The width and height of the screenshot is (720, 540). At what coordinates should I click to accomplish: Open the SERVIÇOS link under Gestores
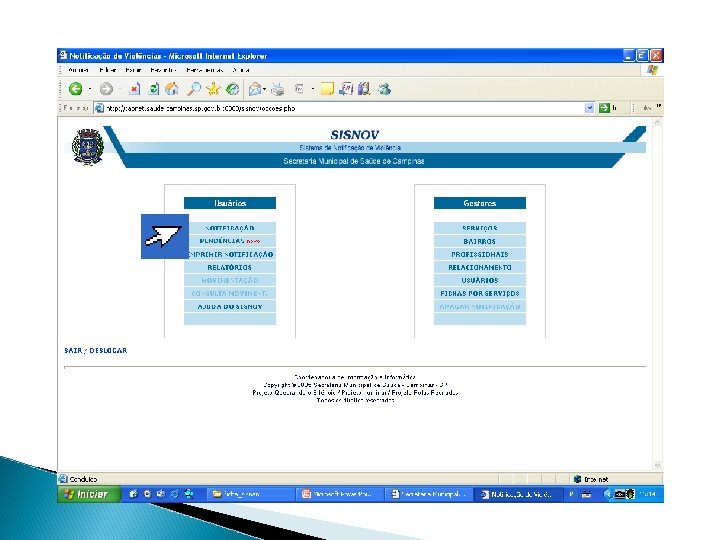[x=480, y=228]
